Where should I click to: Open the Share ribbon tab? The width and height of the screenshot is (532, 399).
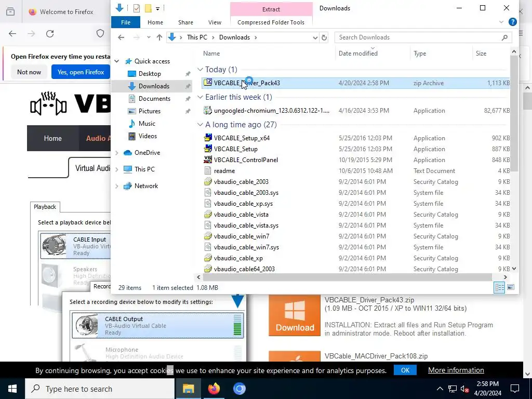(x=185, y=22)
